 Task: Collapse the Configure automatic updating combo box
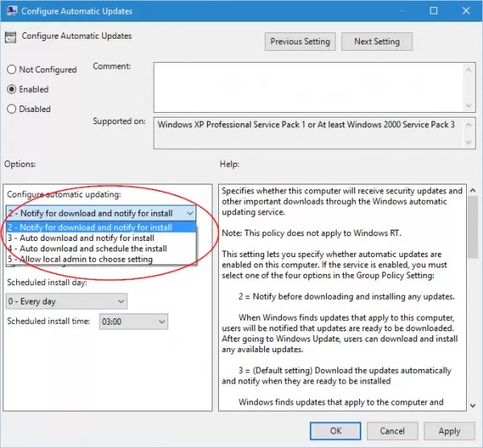click(x=190, y=213)
